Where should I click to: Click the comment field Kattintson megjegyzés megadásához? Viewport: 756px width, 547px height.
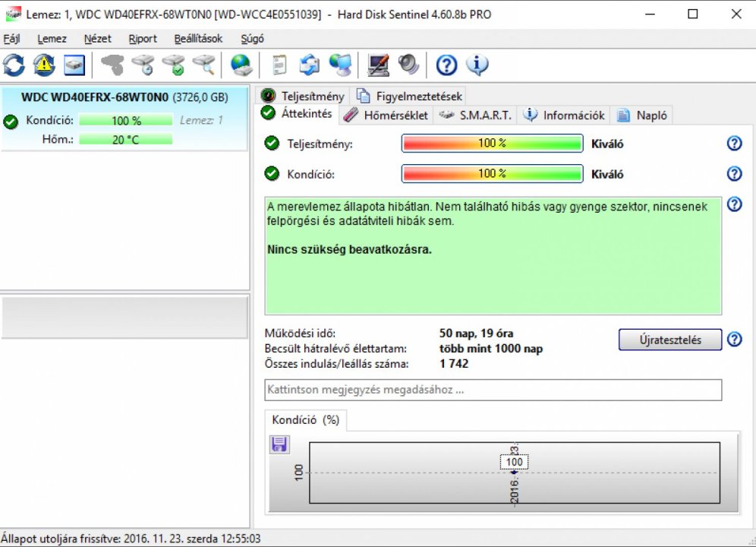(x=493, y=390)
